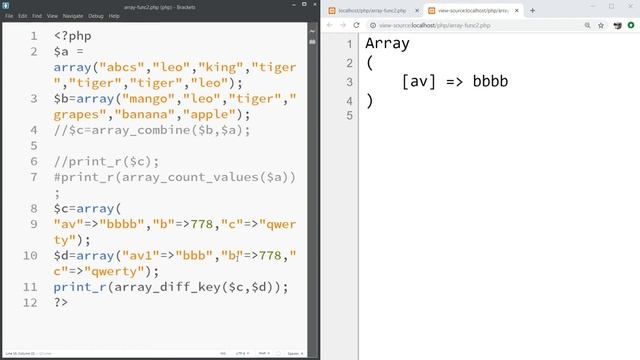Open the File menu in Brackets
Viewport: 640px width, 360px height.
[x=9, y=16]
